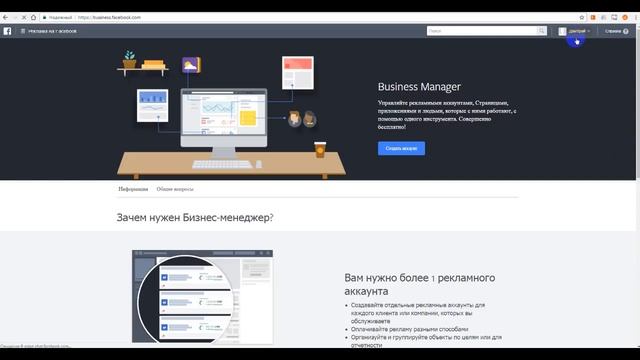
Task: Open the Справка help link
Action: [x=613, y=31]
